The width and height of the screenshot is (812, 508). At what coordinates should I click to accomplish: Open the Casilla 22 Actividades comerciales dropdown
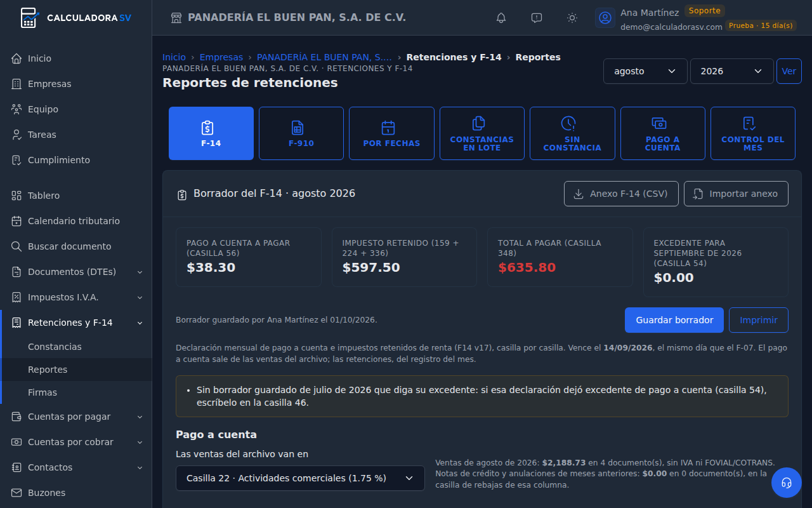click(300, 478)
